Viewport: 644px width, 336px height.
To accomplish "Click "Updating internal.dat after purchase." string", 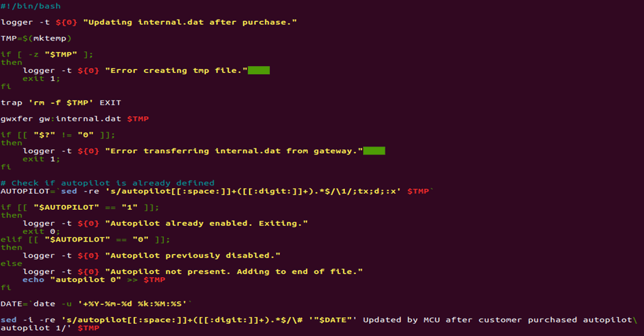I will coord(190,22).
